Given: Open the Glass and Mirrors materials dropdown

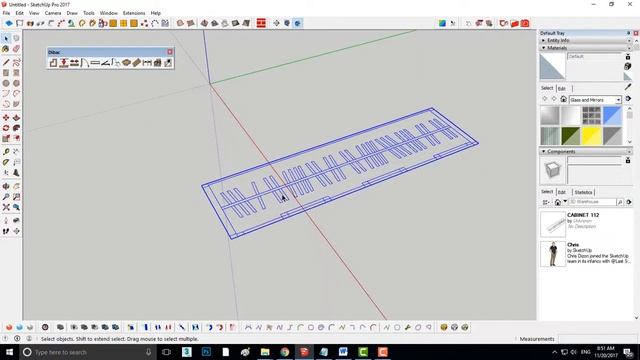Looking at the screenshot, I should point(618,100).
